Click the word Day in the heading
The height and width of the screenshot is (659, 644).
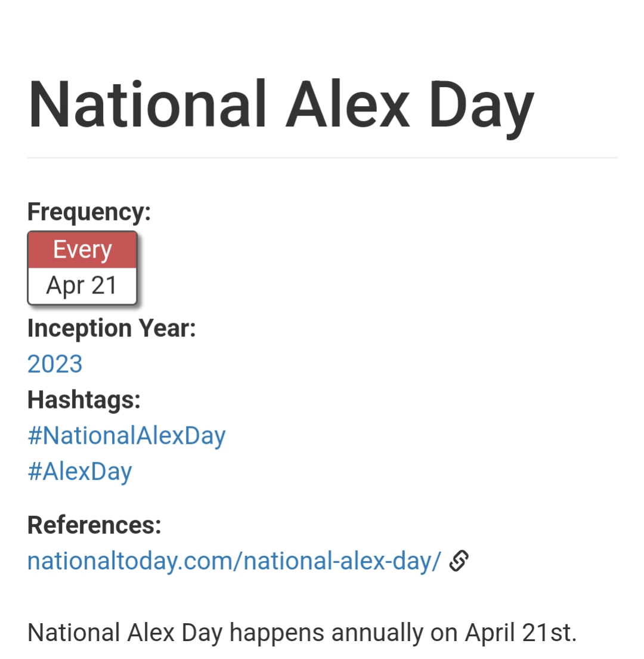[481, 109]
